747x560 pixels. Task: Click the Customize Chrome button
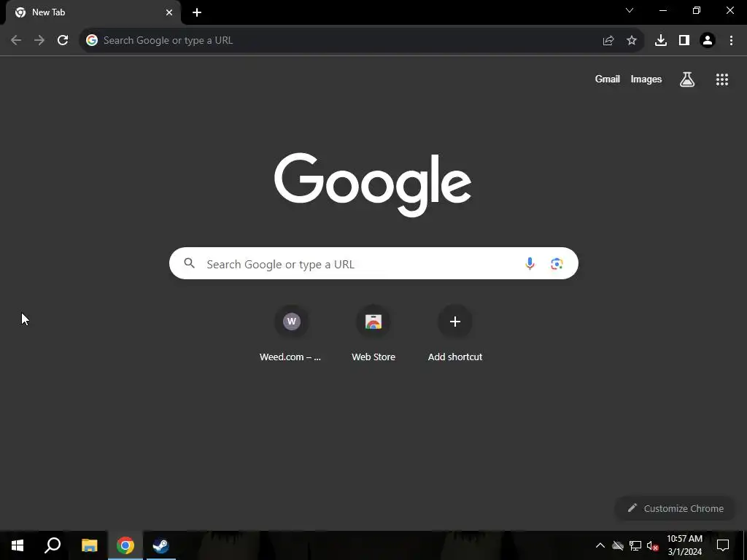pyautogui.click(x=676, y=508)
